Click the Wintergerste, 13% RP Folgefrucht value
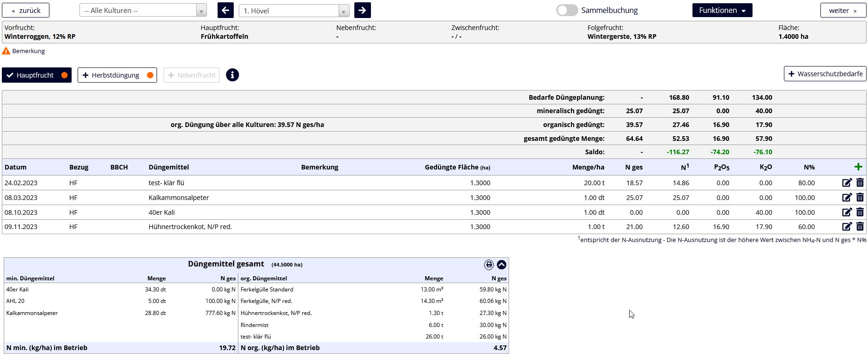The image size is (868, 357). click(x=622, y=36)
